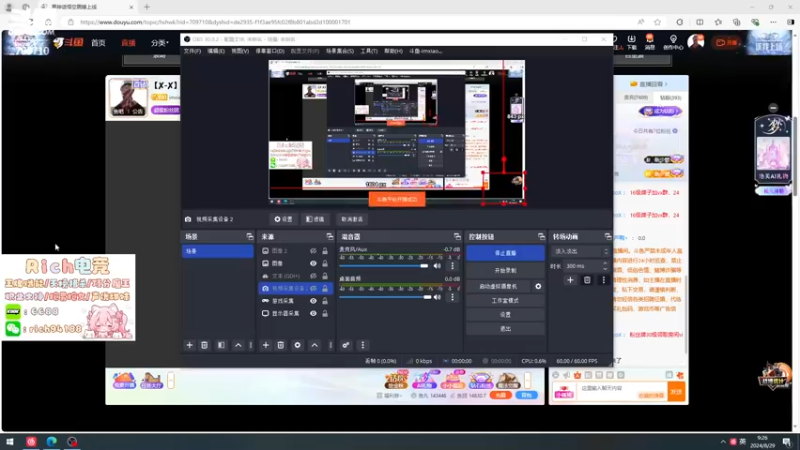This screenshot has width=800, height=450.
Task: Pop out the 控制按钮 dock panel icon
Action: (x=541, y=237)
